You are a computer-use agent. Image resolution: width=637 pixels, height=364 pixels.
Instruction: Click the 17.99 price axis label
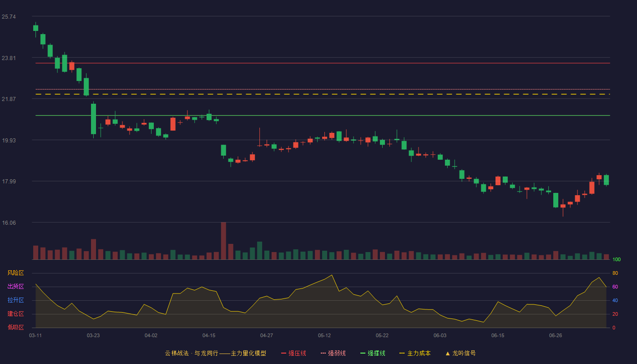(9, 182)
